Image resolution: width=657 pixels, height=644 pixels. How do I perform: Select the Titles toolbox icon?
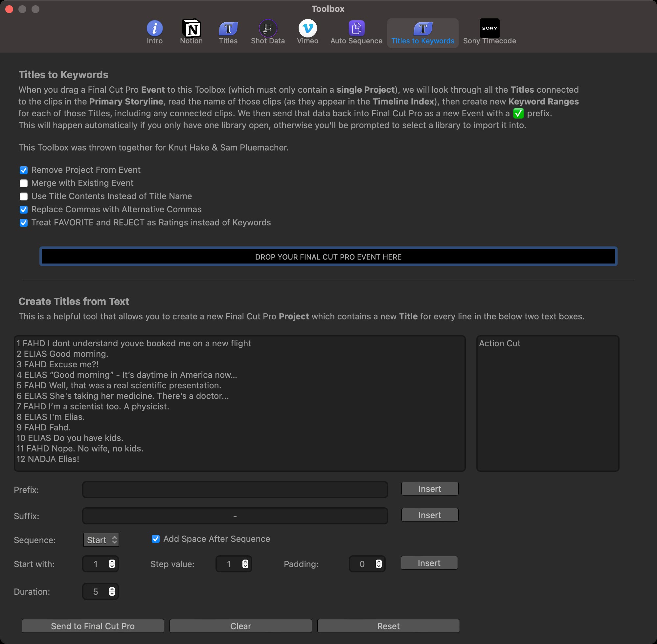(228, 28)
